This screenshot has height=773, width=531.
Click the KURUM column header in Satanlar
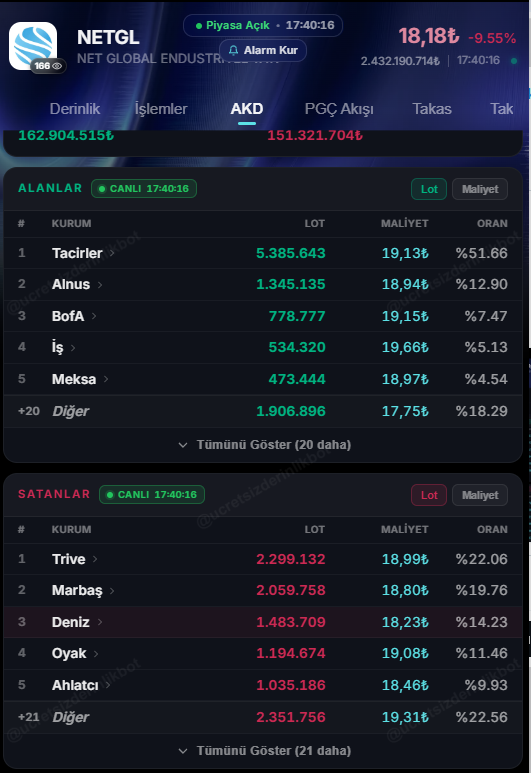[x=71, y=530]
